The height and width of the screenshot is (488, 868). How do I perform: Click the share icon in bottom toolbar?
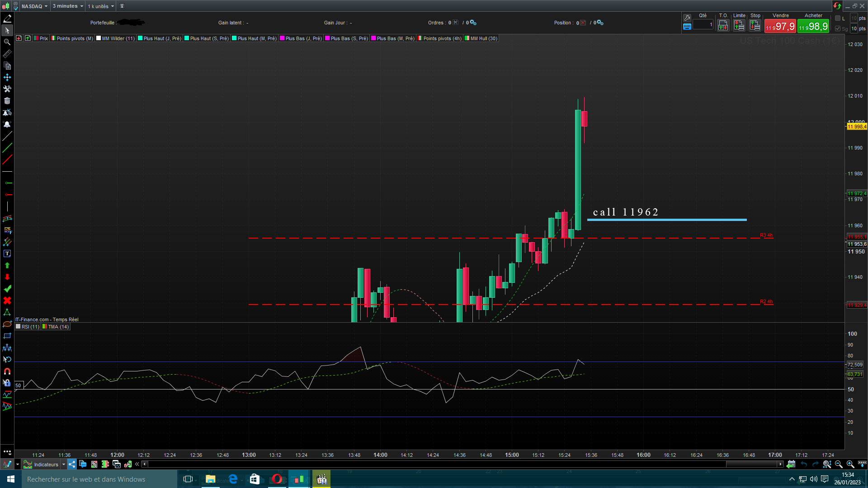72,464
